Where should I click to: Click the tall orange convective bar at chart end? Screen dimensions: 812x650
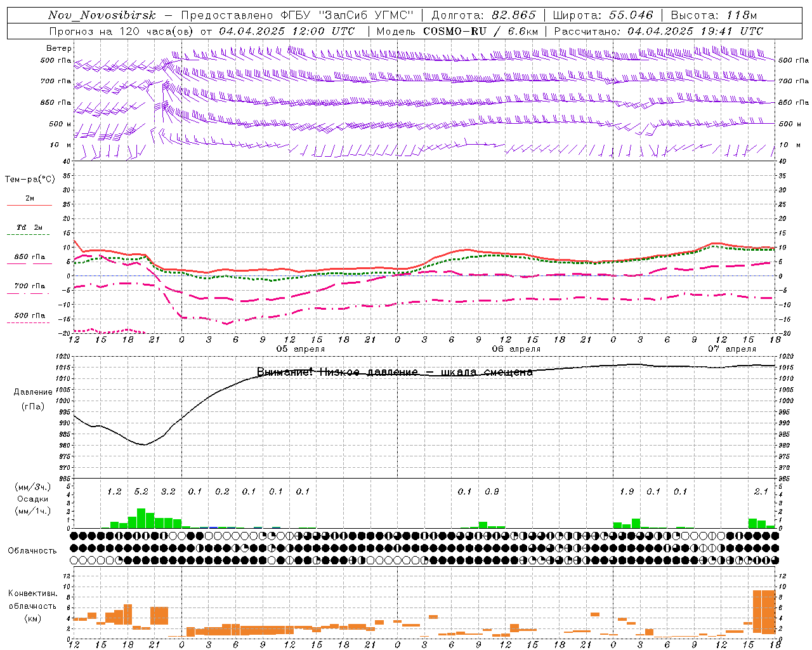[x=764, y=612]
